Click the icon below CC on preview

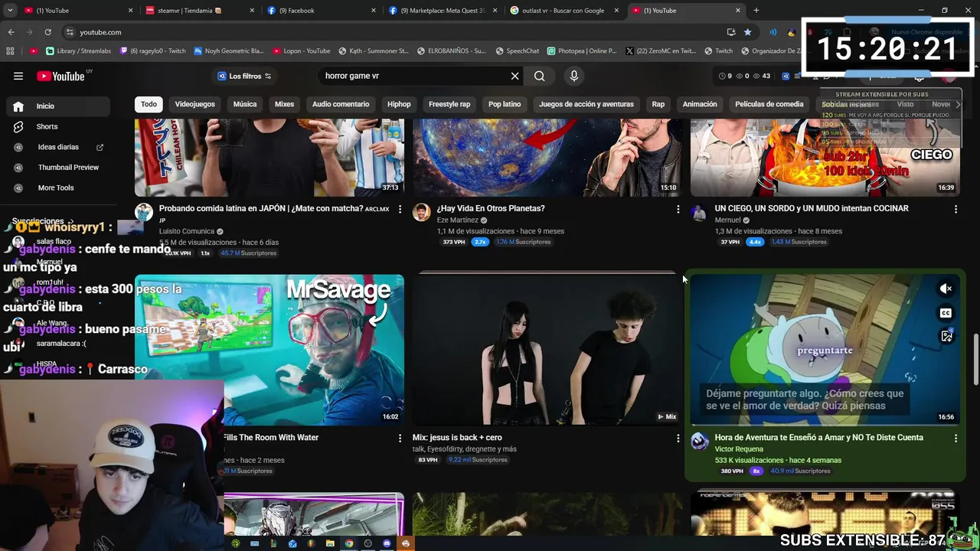pyautogui.click(x=946, y=336)
